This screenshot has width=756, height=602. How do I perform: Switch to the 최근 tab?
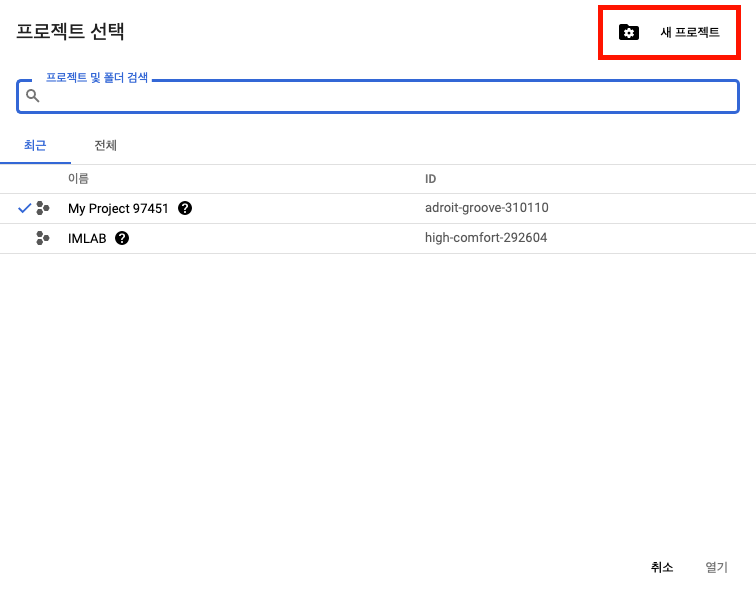point(35,145)
